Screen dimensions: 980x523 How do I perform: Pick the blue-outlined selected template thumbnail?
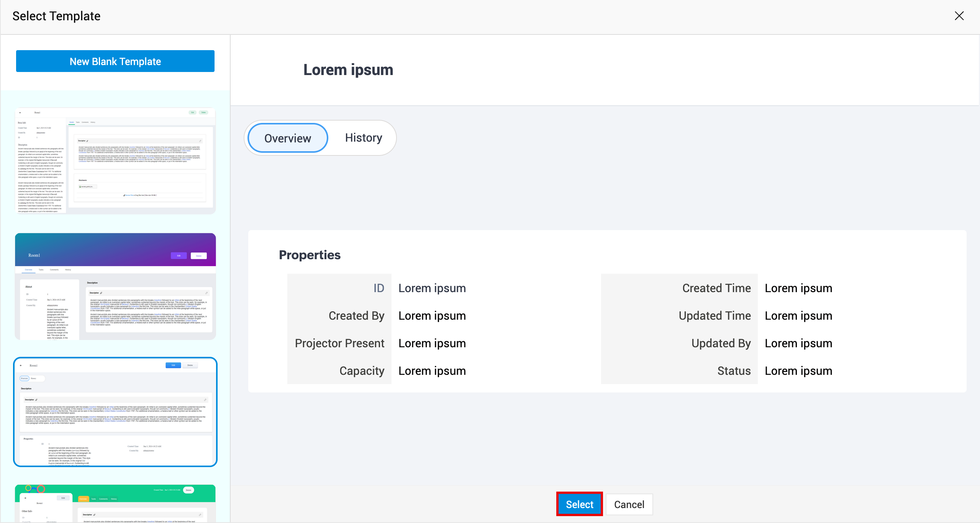(115, 412)
